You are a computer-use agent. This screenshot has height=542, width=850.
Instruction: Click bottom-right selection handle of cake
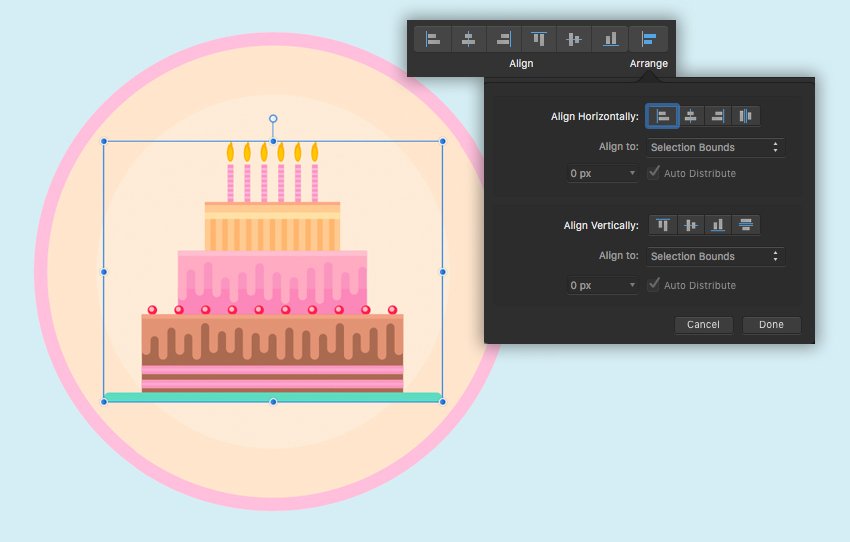[443, 402]
